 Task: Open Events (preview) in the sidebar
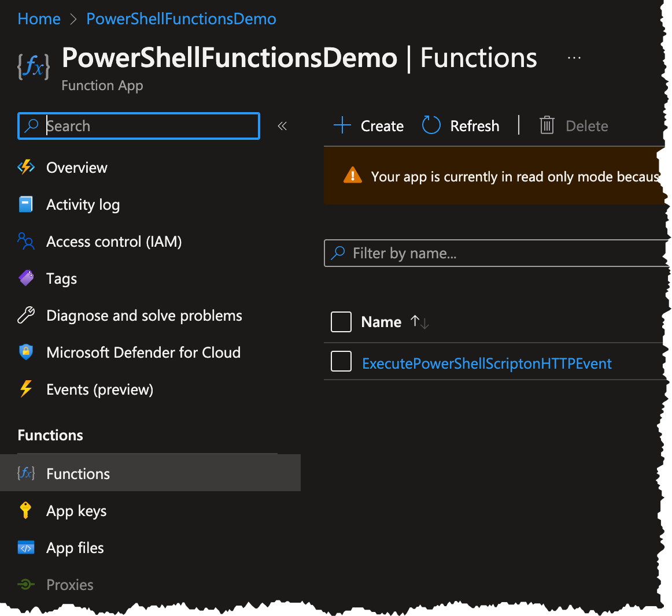pyautogui.click(x=100, y=390)
